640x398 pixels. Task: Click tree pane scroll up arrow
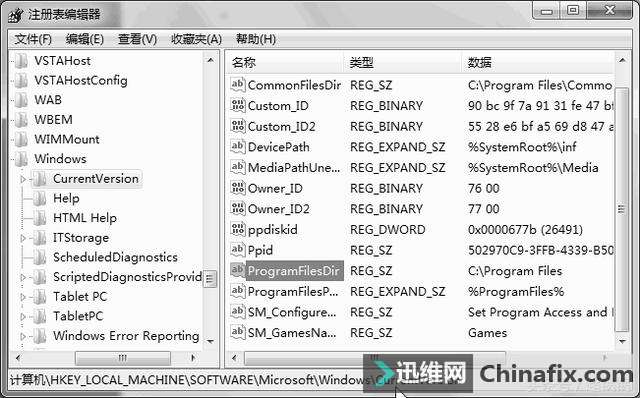(x=210, y=60)
